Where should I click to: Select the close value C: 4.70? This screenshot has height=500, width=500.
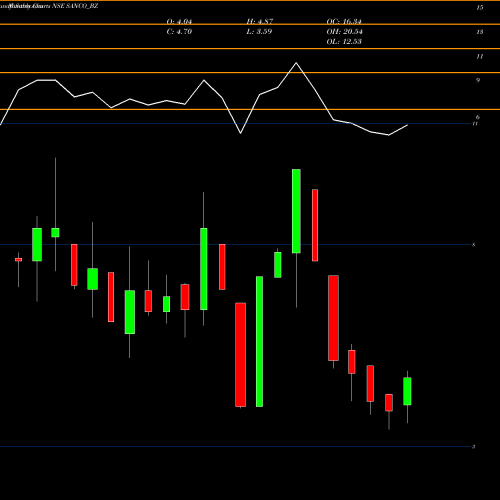click(x=179, y=32)
